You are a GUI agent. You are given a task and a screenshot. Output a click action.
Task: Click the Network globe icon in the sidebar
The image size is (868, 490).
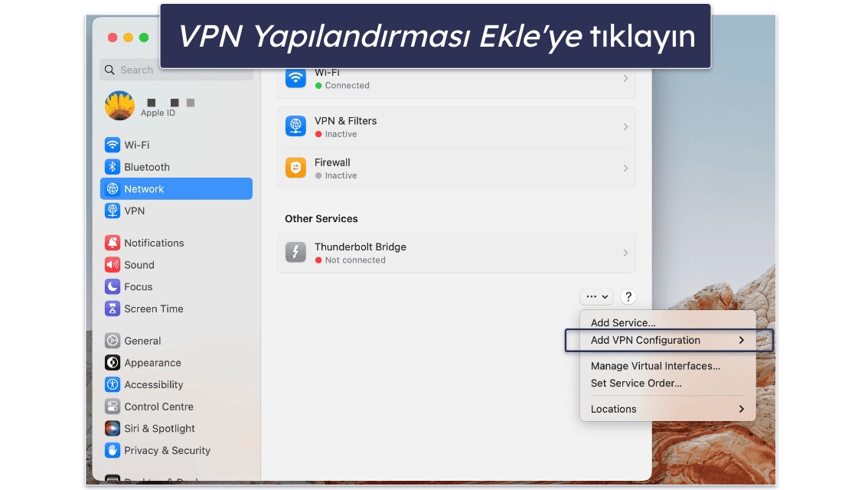113,189
